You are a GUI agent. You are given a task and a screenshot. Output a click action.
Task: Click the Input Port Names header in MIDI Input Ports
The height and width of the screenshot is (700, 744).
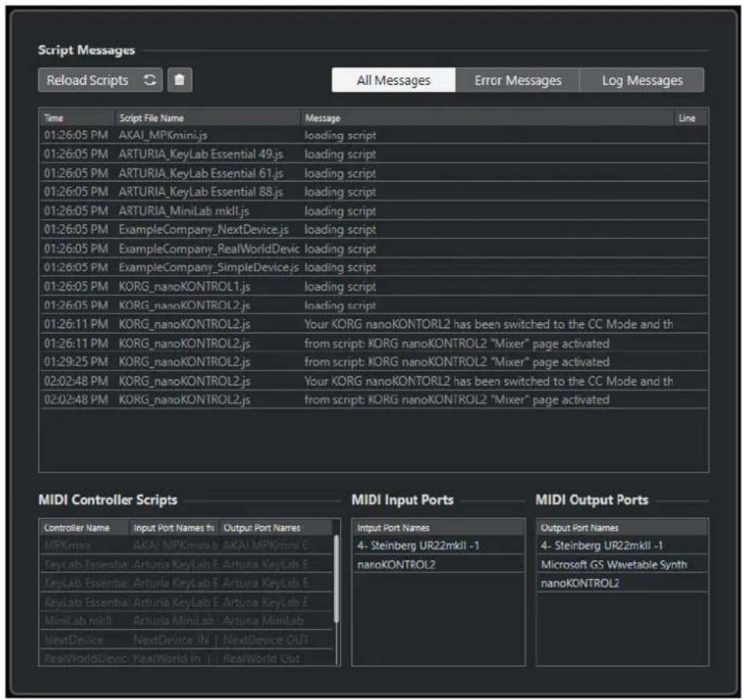pyautogui.click(x=438, y=528)
